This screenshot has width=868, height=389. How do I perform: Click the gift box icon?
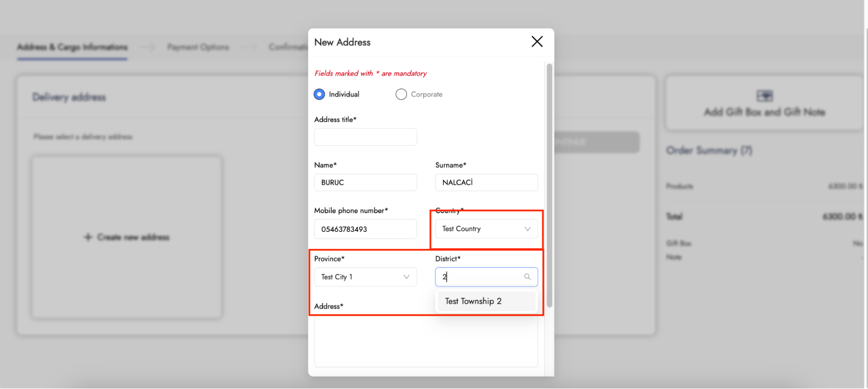[x=764, y=96]
